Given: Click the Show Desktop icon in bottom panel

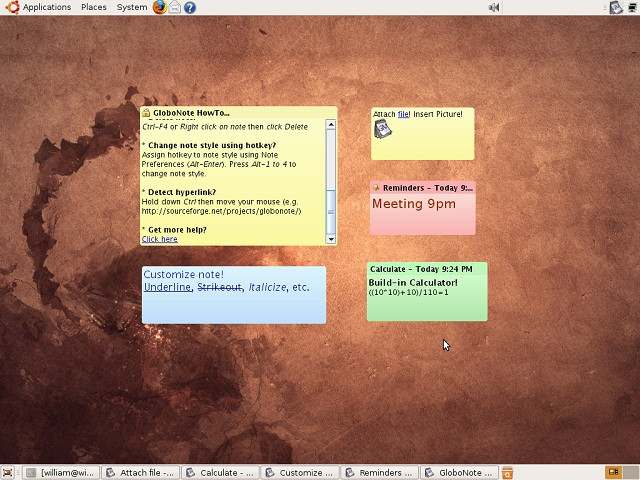Looking at the screenshot, I should click(8, 472).
